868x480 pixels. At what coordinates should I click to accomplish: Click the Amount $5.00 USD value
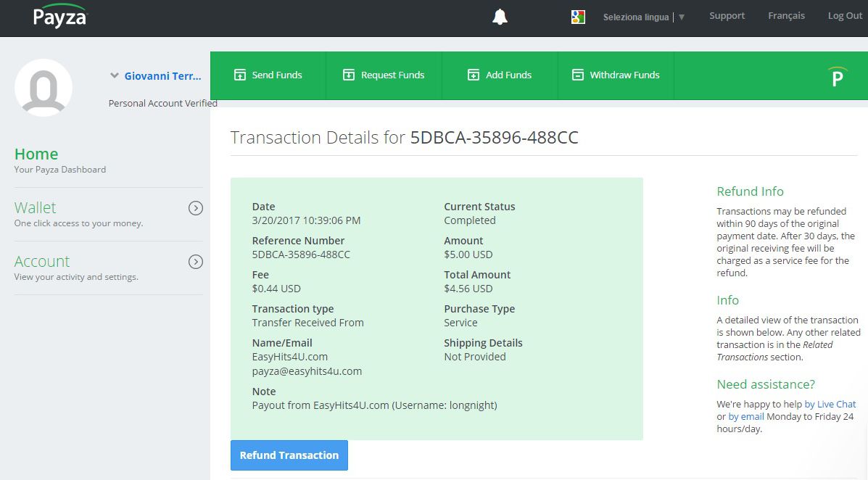tap(468, 255)
